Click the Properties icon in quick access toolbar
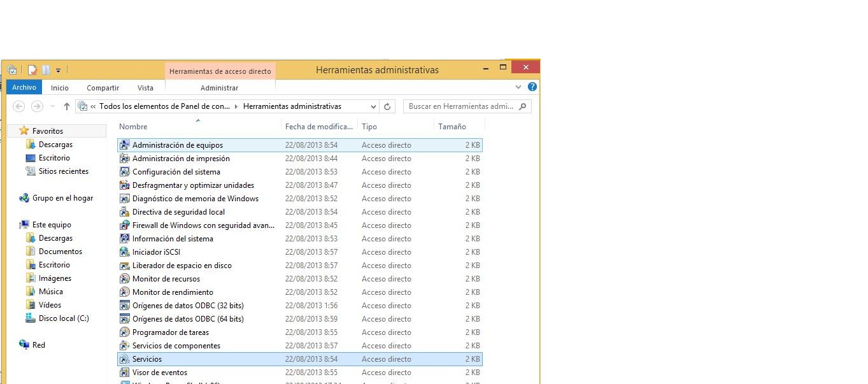This screenshot has width=868, height=384. tap(32, 70)
